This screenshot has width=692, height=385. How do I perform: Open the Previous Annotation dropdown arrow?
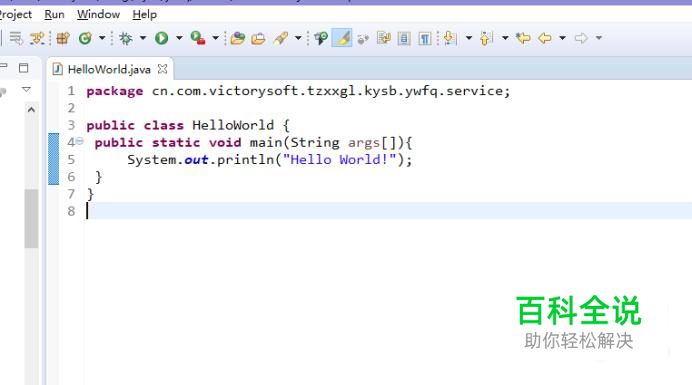tap(505, 38)
